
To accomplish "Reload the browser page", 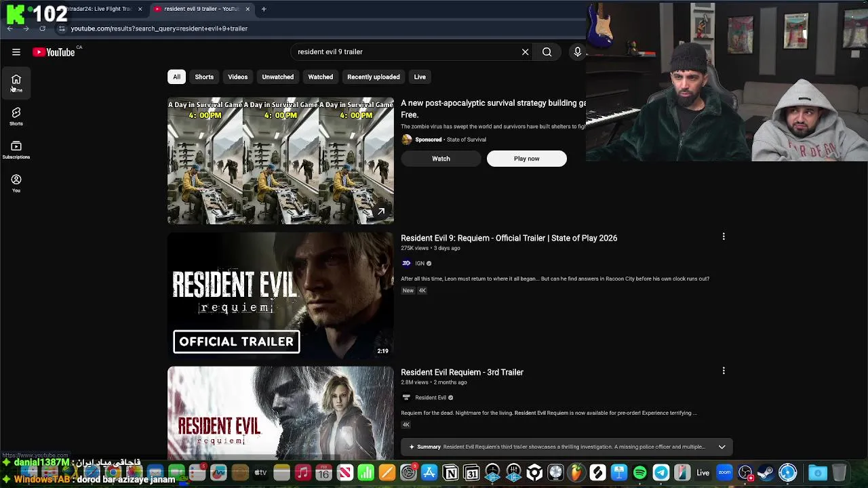I will pyautogui.click(x=42, y=28).
